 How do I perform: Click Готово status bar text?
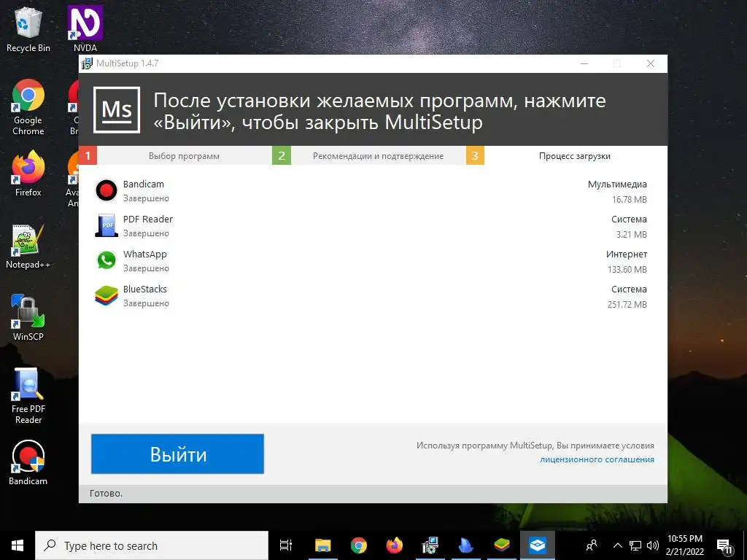(107, 494)
